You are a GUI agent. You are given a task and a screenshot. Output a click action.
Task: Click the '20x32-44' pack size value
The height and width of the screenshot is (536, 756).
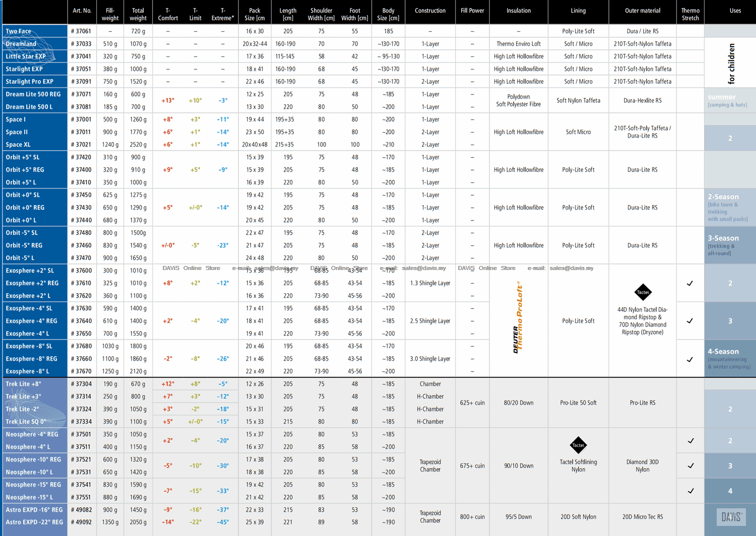pos(255,44)
